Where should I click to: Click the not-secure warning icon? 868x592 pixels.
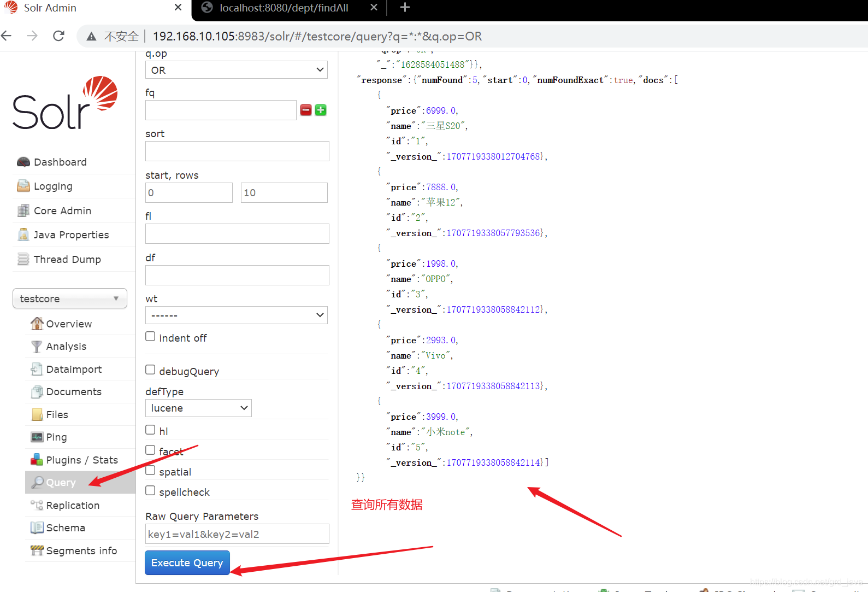[91, 36]
